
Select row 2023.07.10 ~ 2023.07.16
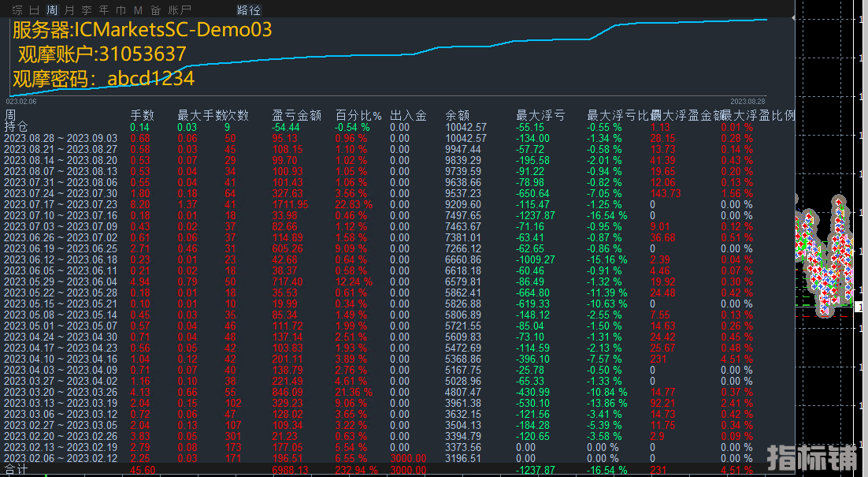(x=61, y=215)
